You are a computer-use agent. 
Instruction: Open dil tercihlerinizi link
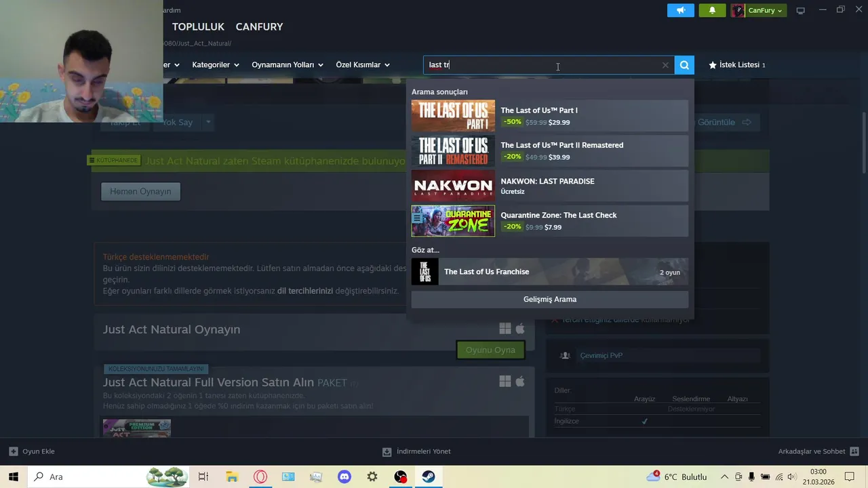304,291
